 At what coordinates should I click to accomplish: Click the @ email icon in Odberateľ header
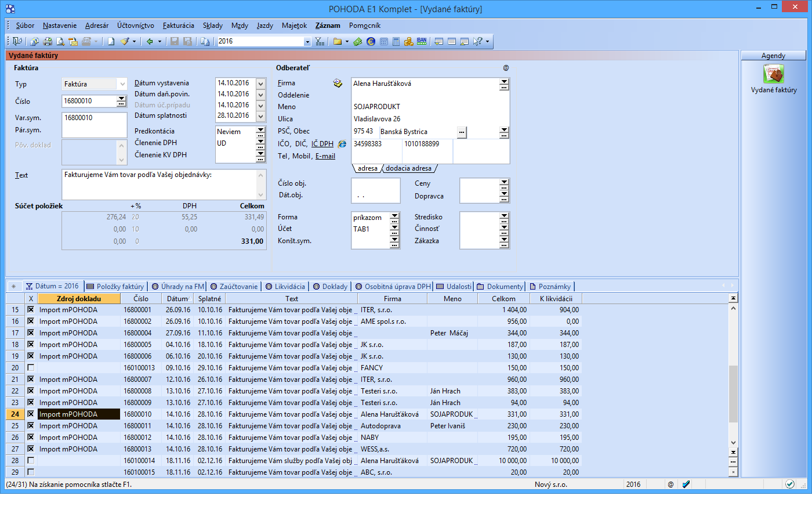coord(506,68)
